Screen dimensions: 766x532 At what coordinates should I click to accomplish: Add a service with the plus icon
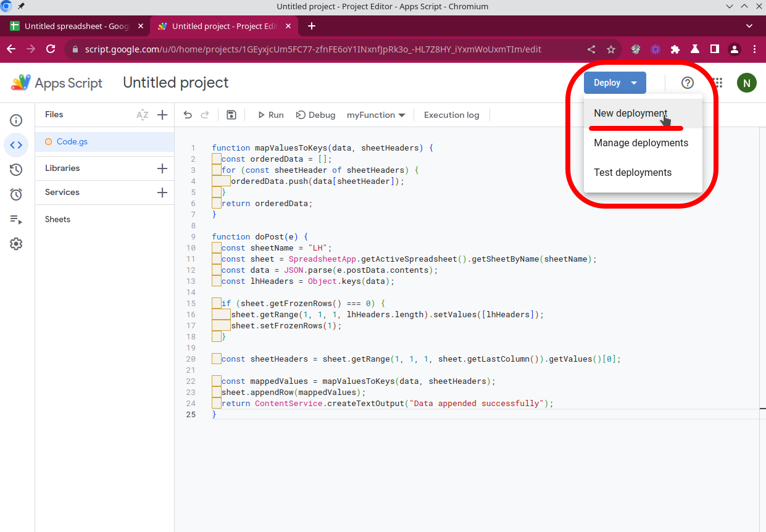[162, 193]
